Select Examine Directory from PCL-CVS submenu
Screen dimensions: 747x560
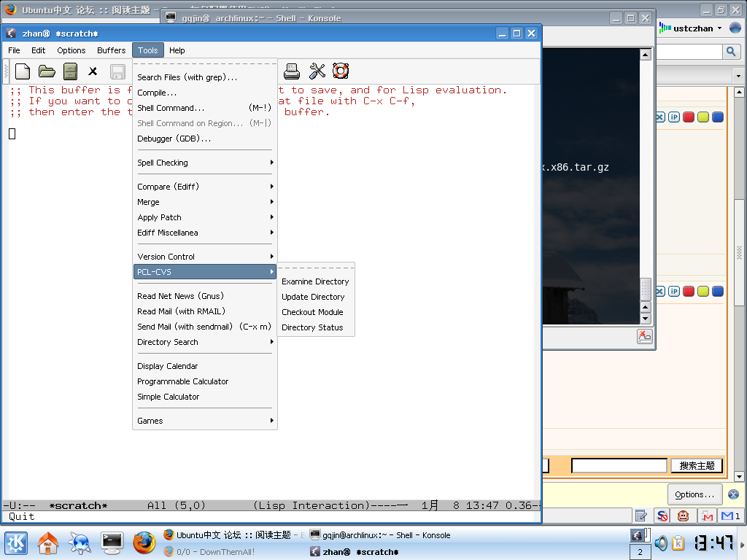pos(315,282)
